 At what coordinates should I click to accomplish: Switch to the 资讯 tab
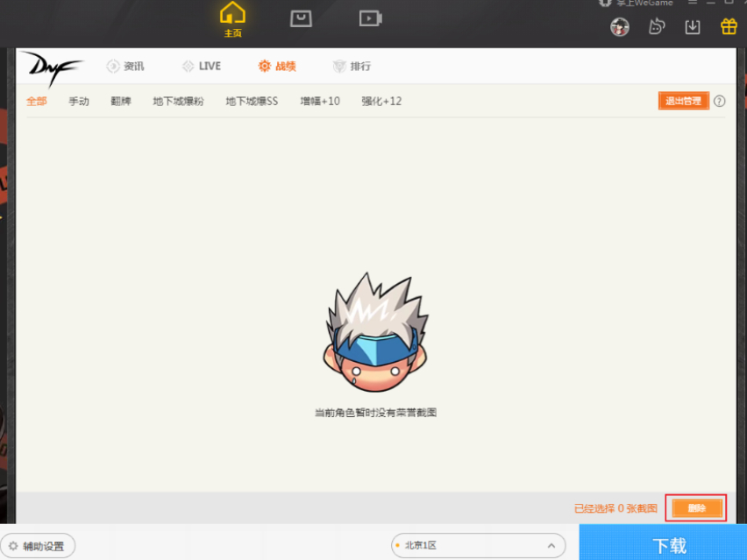[125, 67]
